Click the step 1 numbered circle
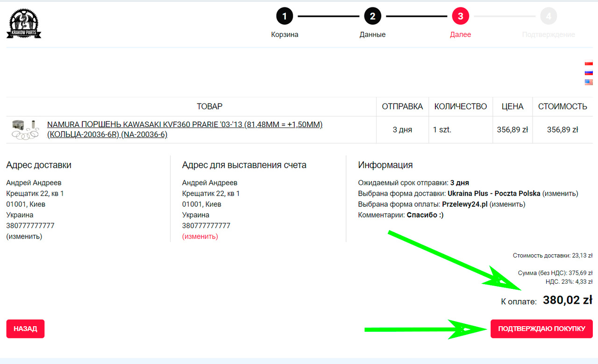This screenshot has width=598, height=364. point(285,16)
